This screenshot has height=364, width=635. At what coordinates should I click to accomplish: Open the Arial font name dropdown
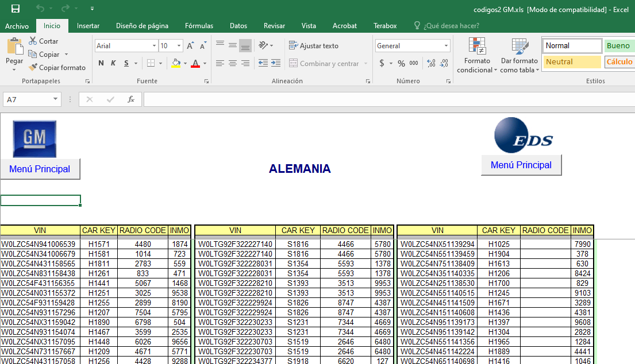pyautogui.click(x=154, y=46)
